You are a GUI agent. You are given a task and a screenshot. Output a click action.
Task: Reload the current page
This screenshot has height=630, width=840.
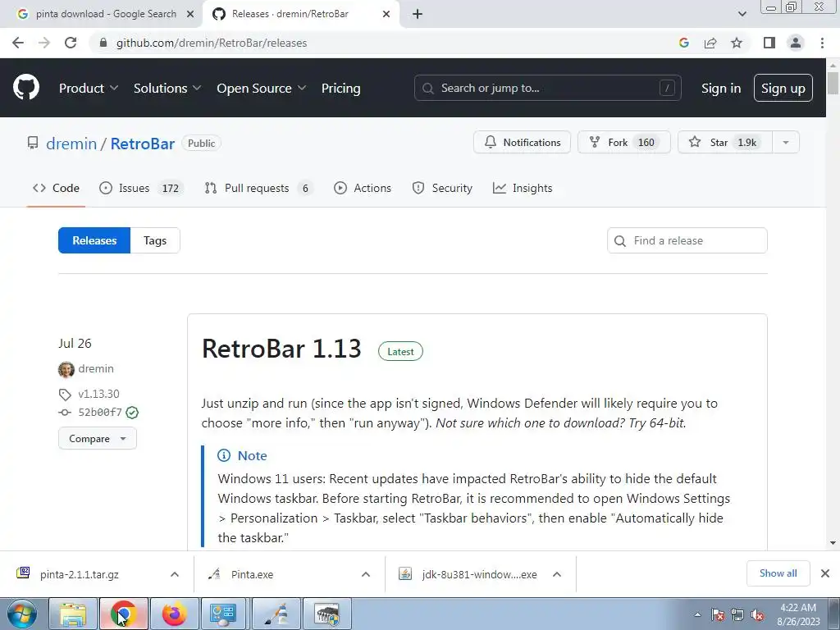click(x=71, y=43)
